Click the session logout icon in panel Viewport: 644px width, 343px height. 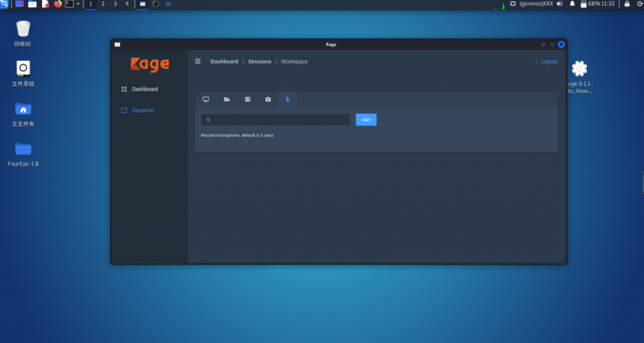pos(640,4)
